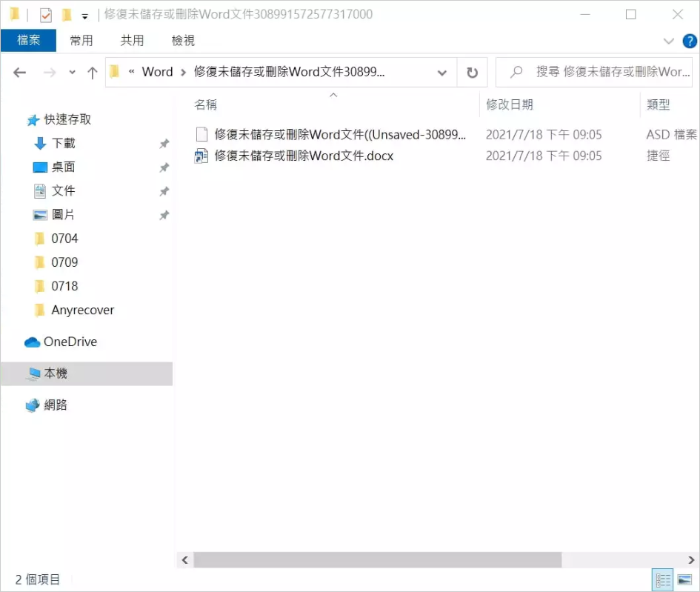The width and height of the screenshot is (700, 592).
Task: Open 網路 in the navigation pane
Action: coord(56,405)
